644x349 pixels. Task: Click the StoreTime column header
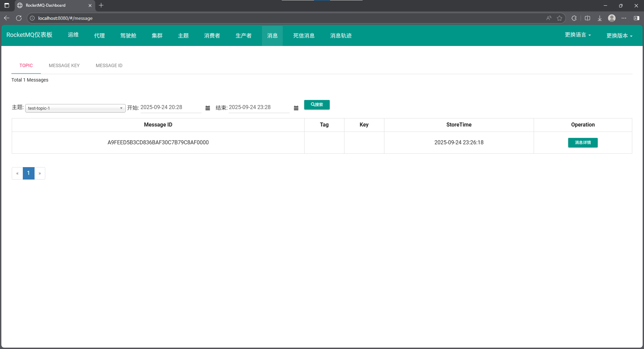[459, 124]
